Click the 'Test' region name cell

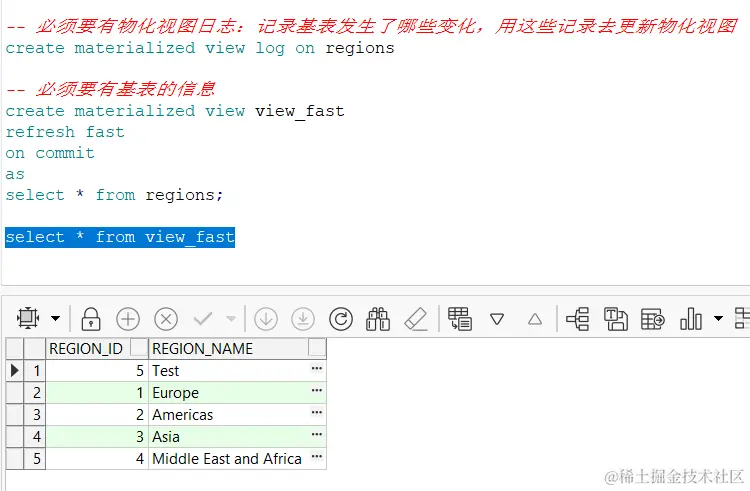pyautogui.click(x=238, y=371)
